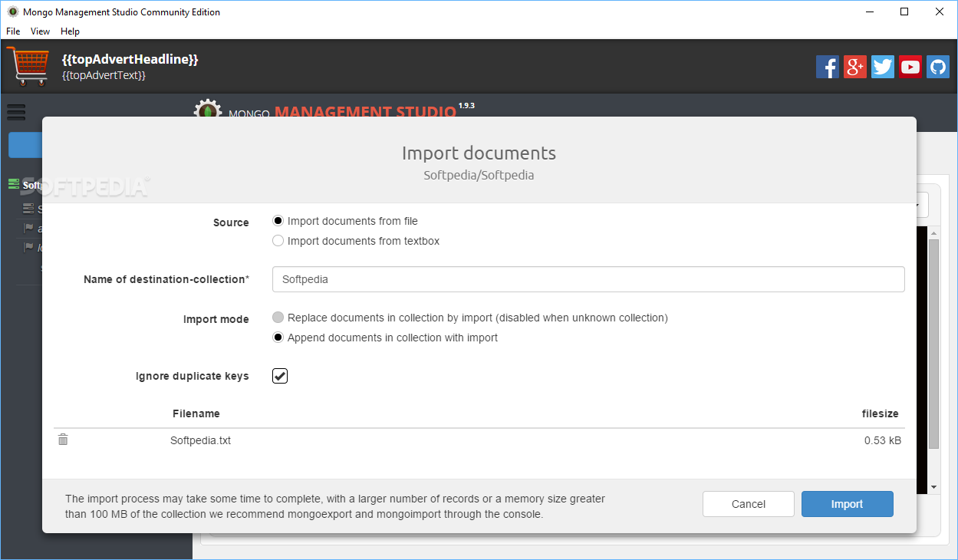Toggle the Ignore duplicate keys checkbox
This screenshot has height=560, width=958.
[280, 376]
